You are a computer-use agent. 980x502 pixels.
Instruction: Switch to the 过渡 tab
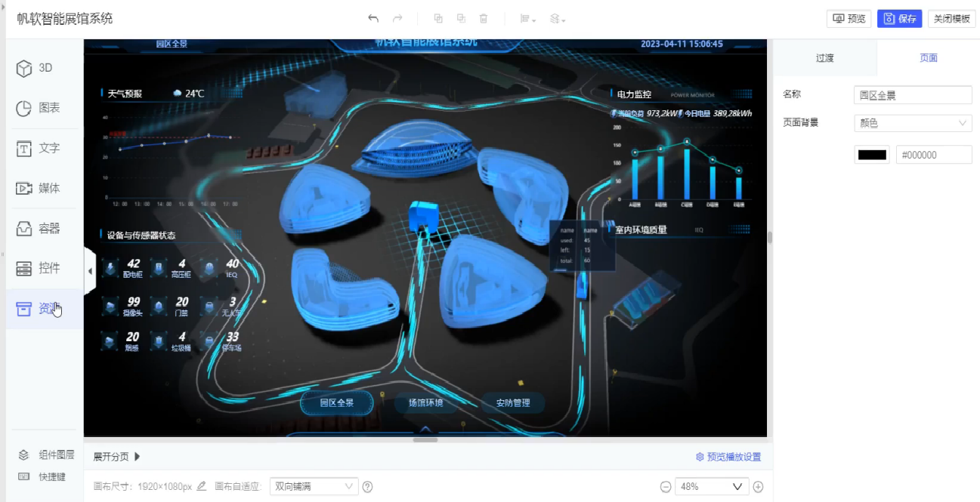click(x=825, y=58)
